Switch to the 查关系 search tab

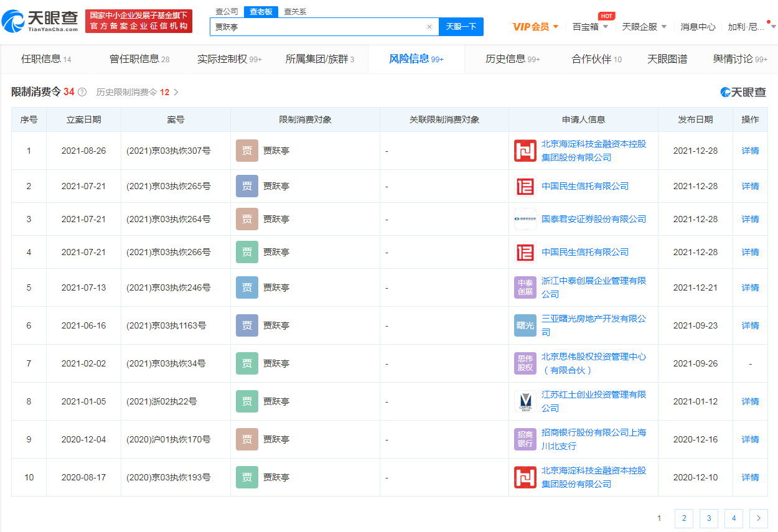(x=295, y=12)
